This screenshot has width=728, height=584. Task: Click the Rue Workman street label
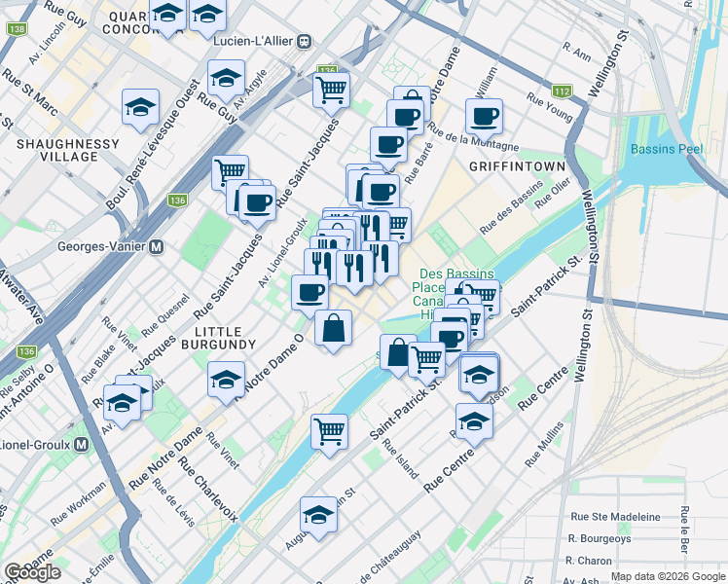(x=78, y=504)
